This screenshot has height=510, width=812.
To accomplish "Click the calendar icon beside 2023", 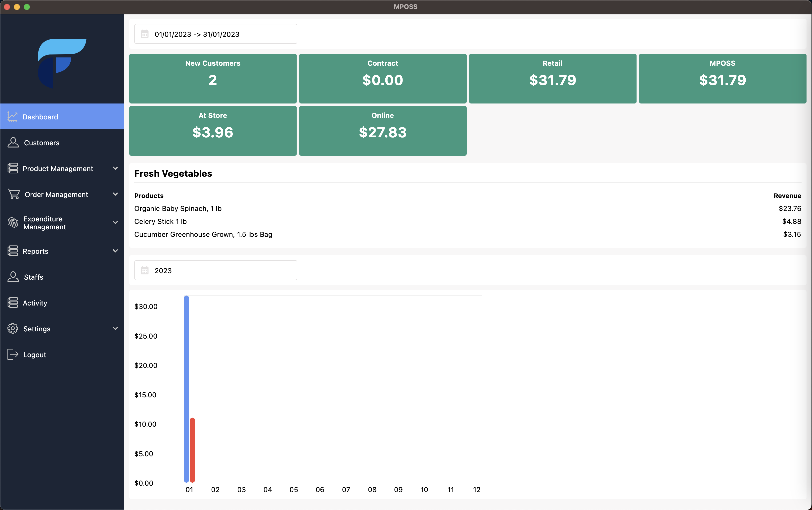I will 145,270.
